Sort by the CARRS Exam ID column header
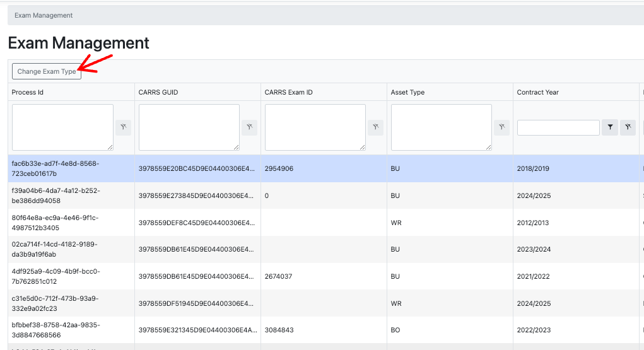Screen dimensions: 644x350 [288, 92]
